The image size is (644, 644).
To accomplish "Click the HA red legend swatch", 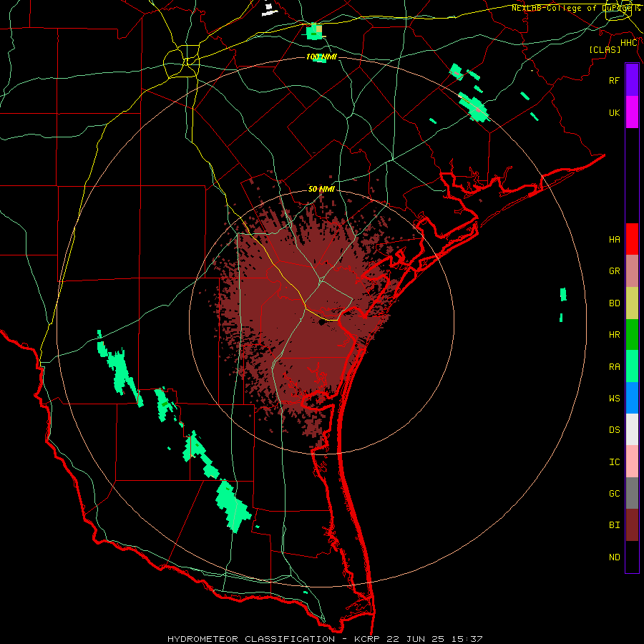I will (632, 239).
